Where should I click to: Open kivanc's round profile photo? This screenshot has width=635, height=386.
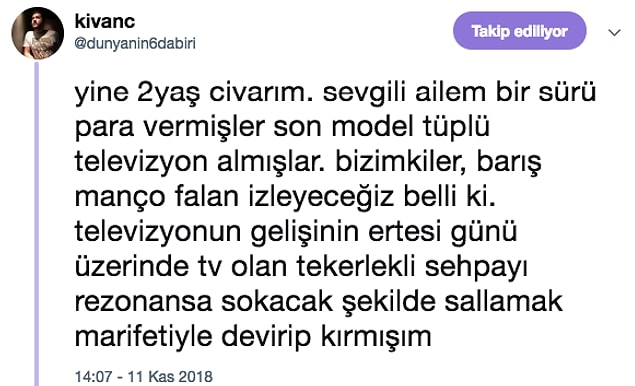38,33
